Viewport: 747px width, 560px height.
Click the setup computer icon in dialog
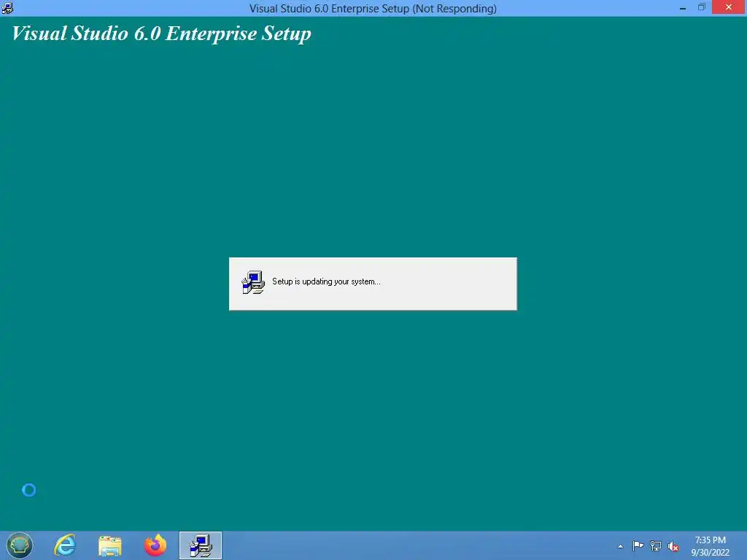point(253,282)
